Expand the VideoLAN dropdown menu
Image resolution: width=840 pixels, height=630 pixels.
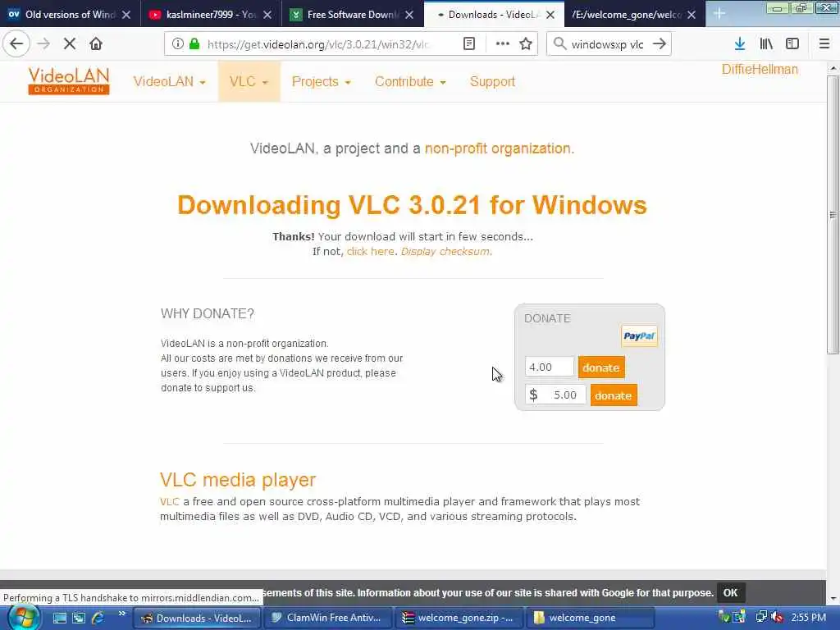tap(169, 81)
